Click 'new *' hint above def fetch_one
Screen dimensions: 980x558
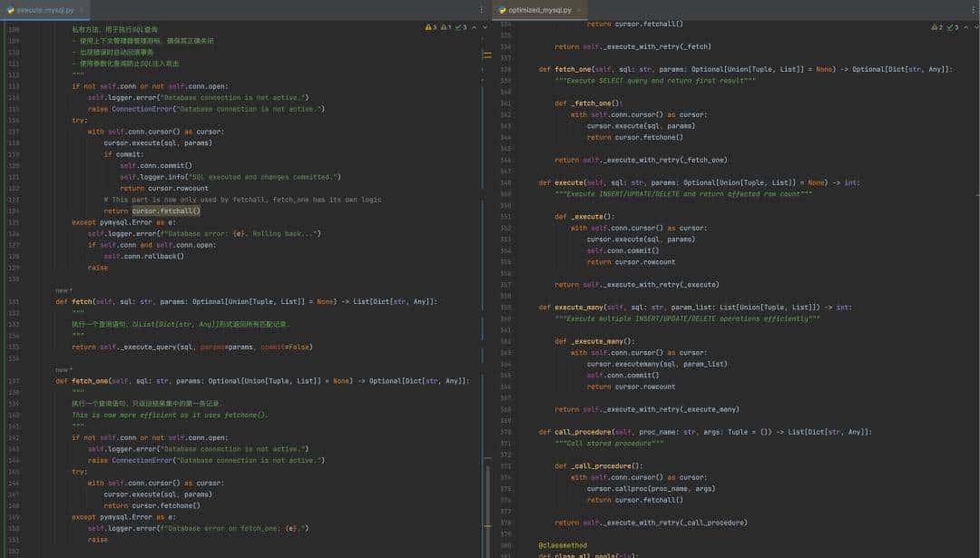click(x=64, y=369)
